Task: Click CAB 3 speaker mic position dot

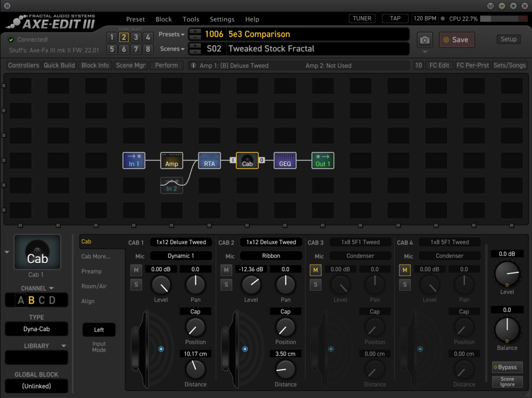Action: tap(331, 349)
